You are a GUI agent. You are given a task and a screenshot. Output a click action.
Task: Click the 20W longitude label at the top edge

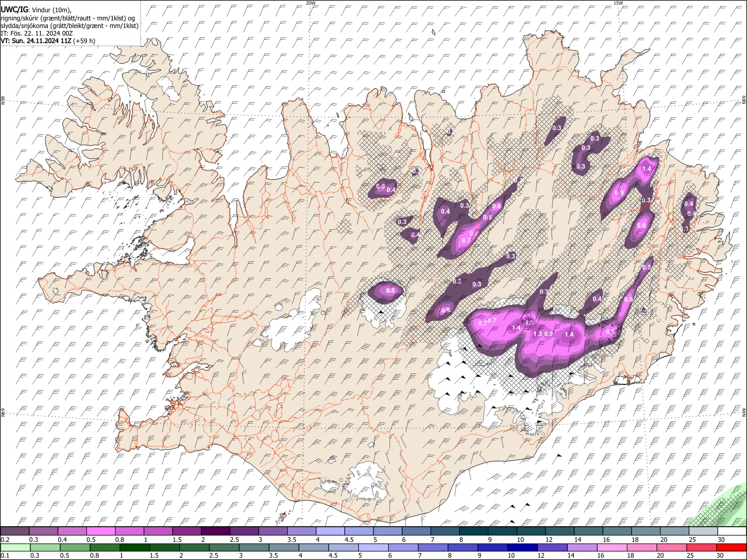tap(310, 3)
